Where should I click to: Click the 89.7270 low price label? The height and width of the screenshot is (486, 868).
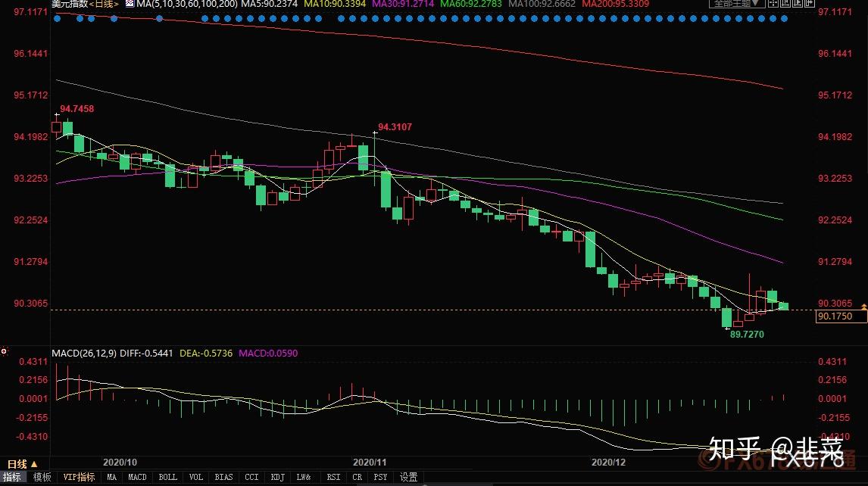coord(751,334)
